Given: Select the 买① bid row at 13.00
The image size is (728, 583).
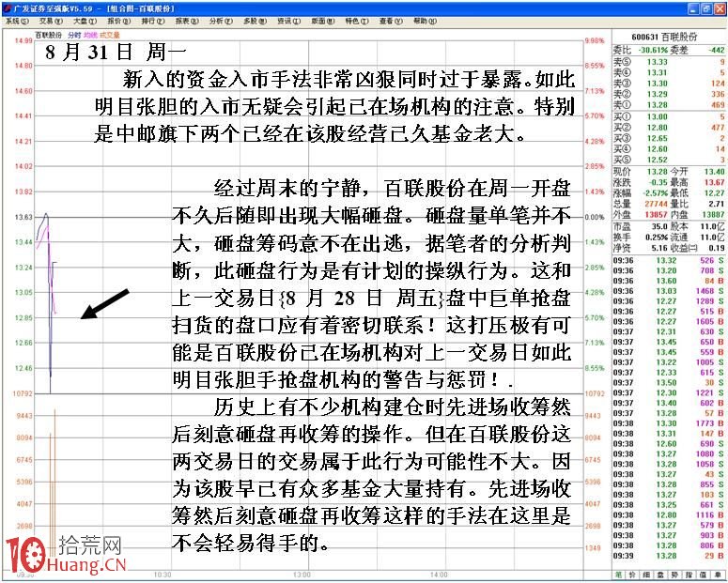Looking at the screenshot, I should [669, 116].
